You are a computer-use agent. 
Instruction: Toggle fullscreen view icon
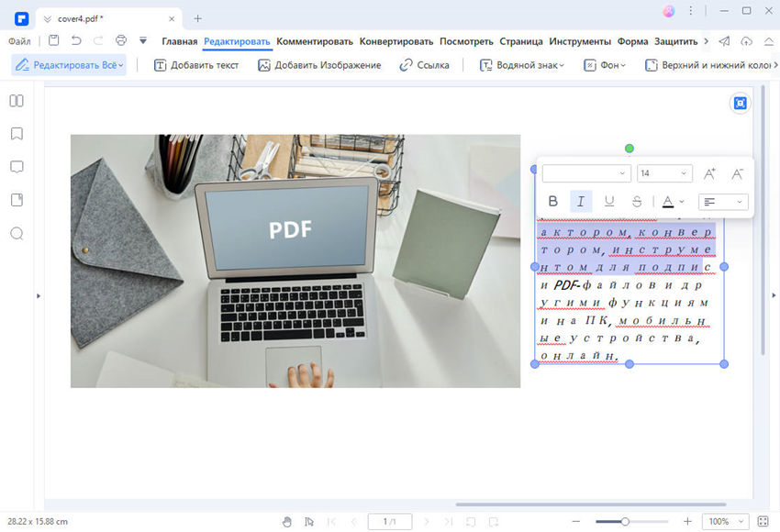point(763,522)
